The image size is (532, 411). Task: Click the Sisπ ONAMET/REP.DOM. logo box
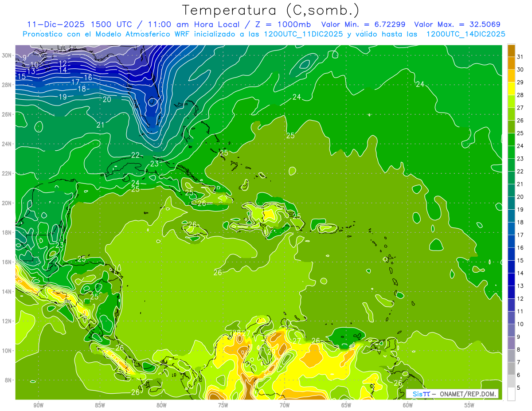click(x=452, y=394)
